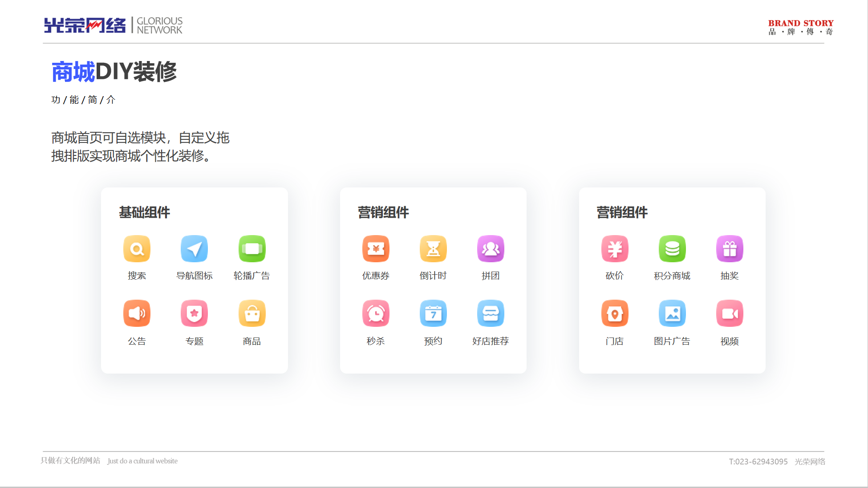The height and width of the screenshot is (488, 868).
Task: Open the 抽奖 lucky draw gift icon
Action: (x=730, y=248)
